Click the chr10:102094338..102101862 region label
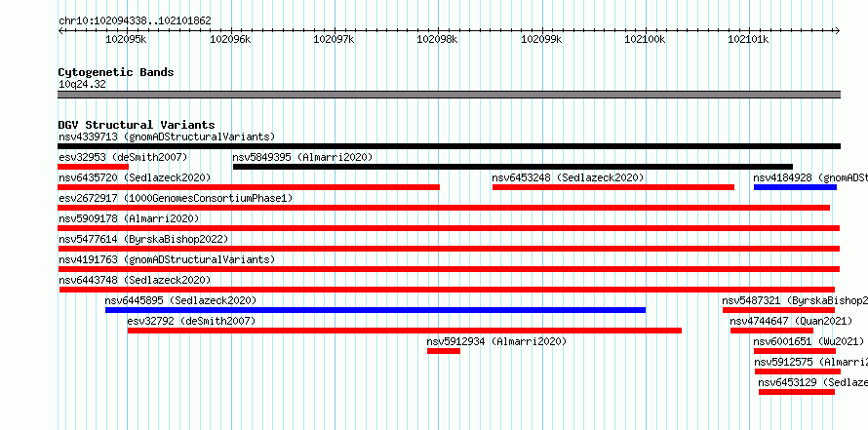Image resolution: width=868 pixels, height=430 pixels. pos(135,20)
